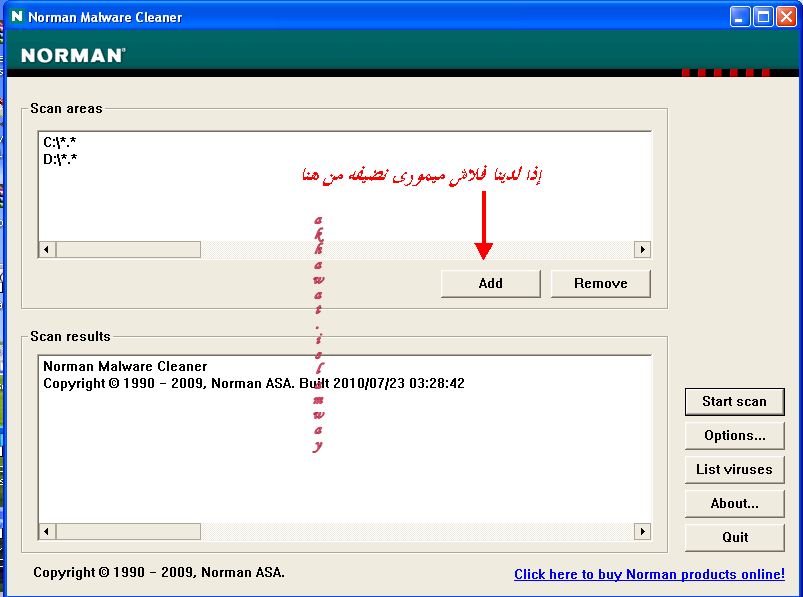Click the Add button under Scan areas
This screenshot has height=597, width=803.
coord(491,284)
